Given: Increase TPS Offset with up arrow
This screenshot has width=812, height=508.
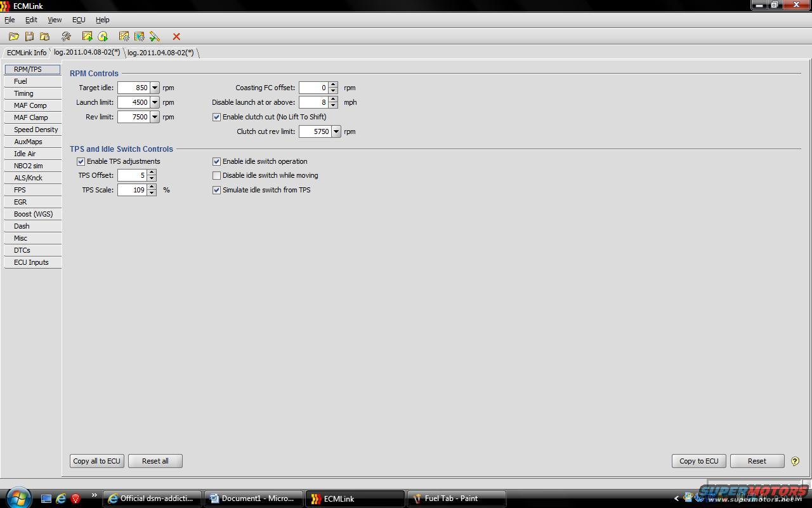Looking at the screenshot, I should pyautogui.click(x=152, y=172).
